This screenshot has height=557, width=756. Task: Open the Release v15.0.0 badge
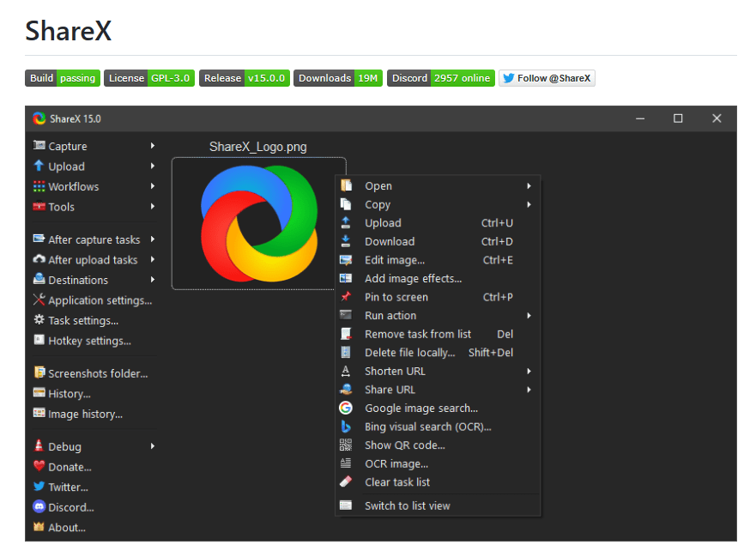click(x=245, y=78)
